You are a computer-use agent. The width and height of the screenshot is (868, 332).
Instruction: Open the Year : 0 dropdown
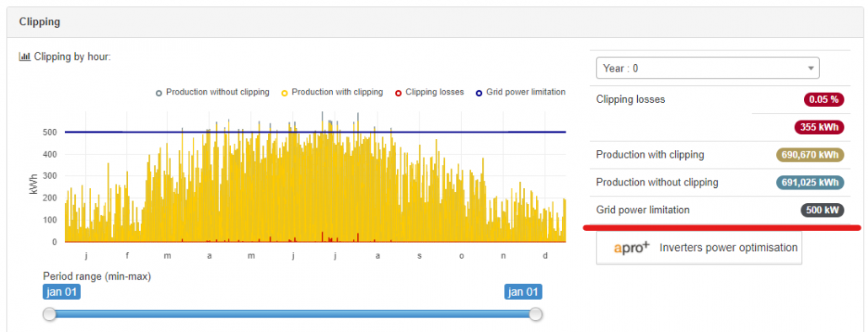point(708,68)
